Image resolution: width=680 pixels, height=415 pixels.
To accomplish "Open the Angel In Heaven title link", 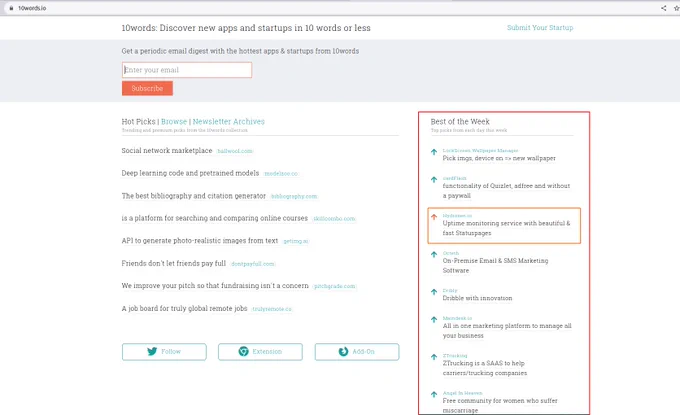I will pos(462,393).
